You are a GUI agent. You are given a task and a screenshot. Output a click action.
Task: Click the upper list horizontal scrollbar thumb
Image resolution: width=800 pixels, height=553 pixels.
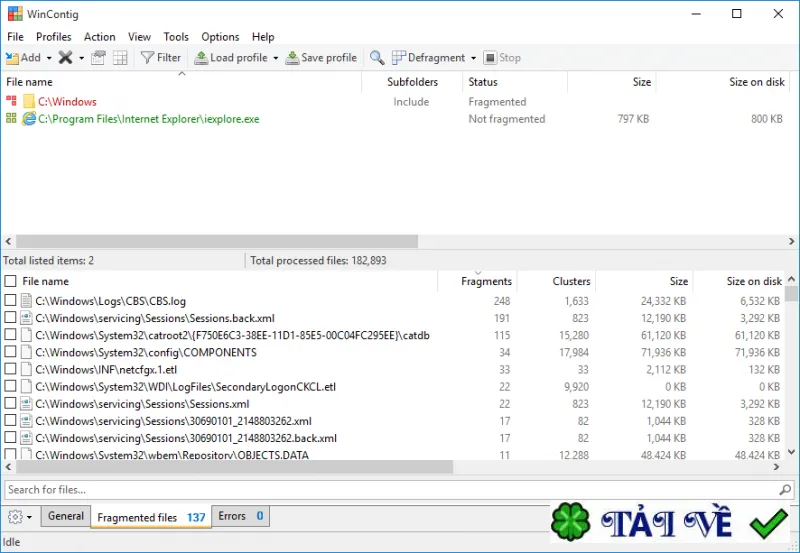click(x=217, y=241)
